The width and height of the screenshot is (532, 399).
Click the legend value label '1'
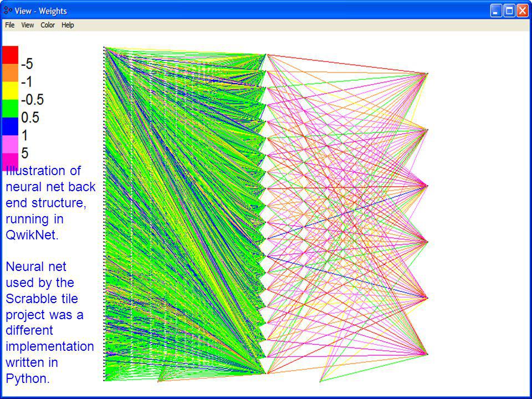pos(24,135)
